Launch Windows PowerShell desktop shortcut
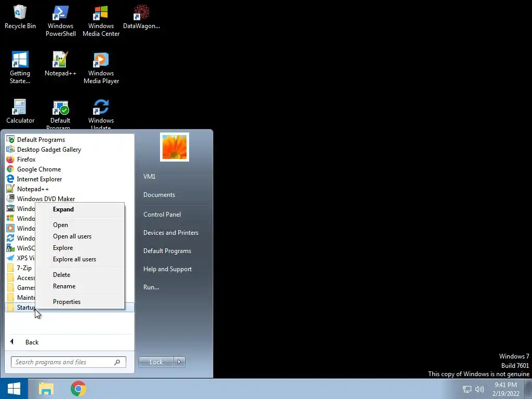 (60, 20)
